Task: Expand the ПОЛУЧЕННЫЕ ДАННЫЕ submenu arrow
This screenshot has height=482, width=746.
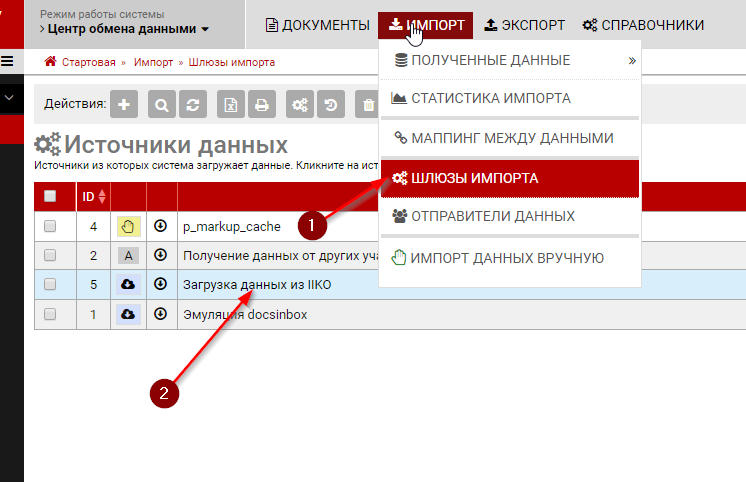Action: pos(631,60)
